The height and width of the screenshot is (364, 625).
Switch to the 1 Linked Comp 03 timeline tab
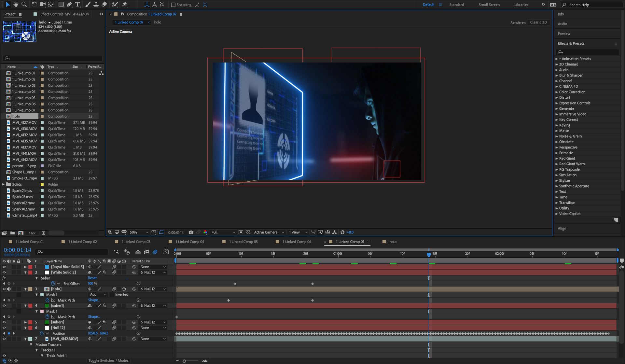[136, 242]
